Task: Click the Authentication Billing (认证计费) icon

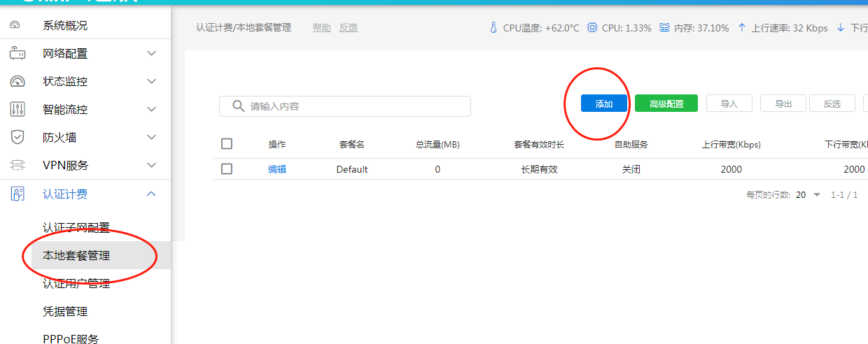Action: coord(17,194)
